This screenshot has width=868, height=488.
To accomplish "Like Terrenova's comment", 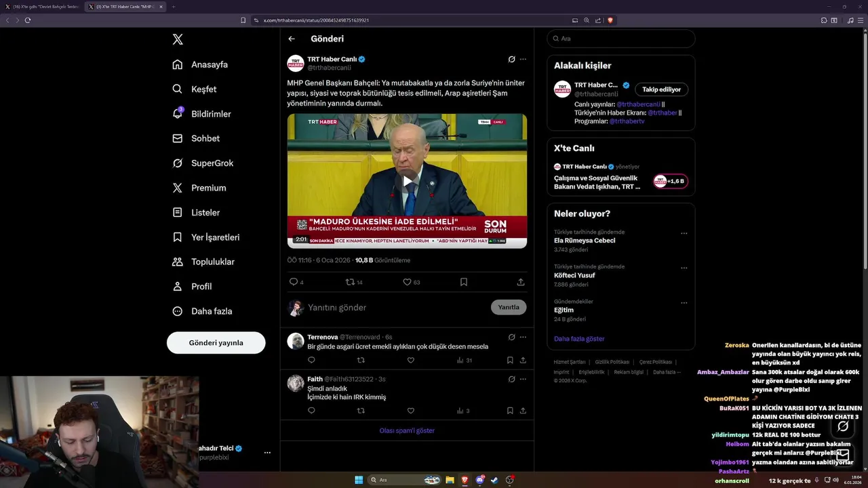I will pyautogui.click(x=410, y=361).
